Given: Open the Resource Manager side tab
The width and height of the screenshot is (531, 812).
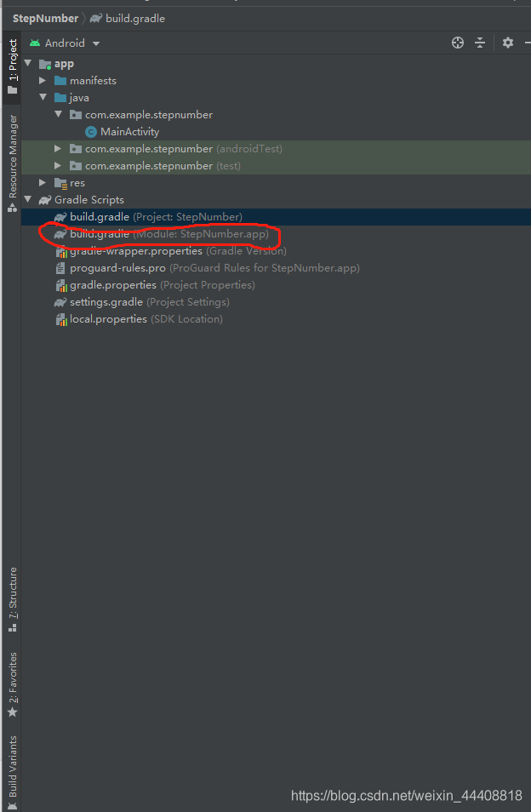Looking at the screenshot, I should (13, 163).
